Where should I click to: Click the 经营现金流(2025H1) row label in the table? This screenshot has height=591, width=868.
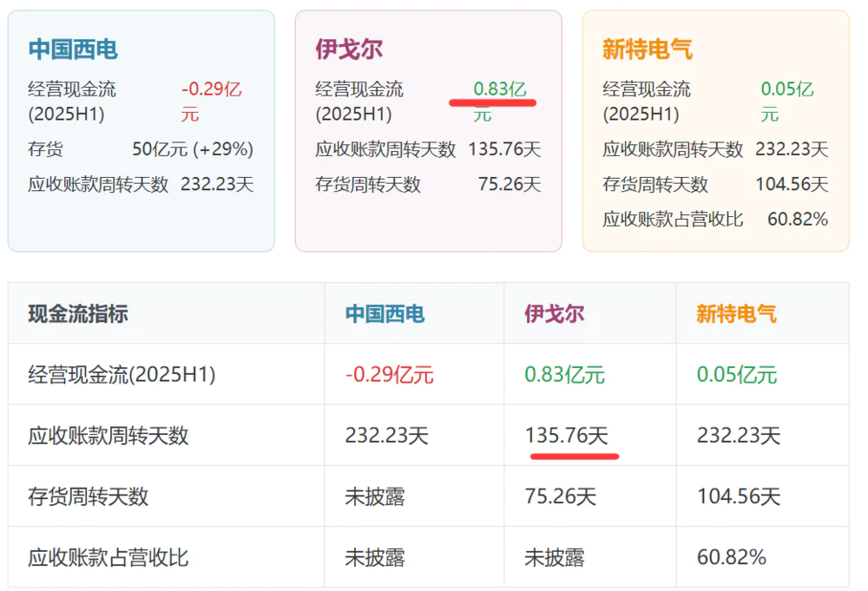click(x=122, y=375)
